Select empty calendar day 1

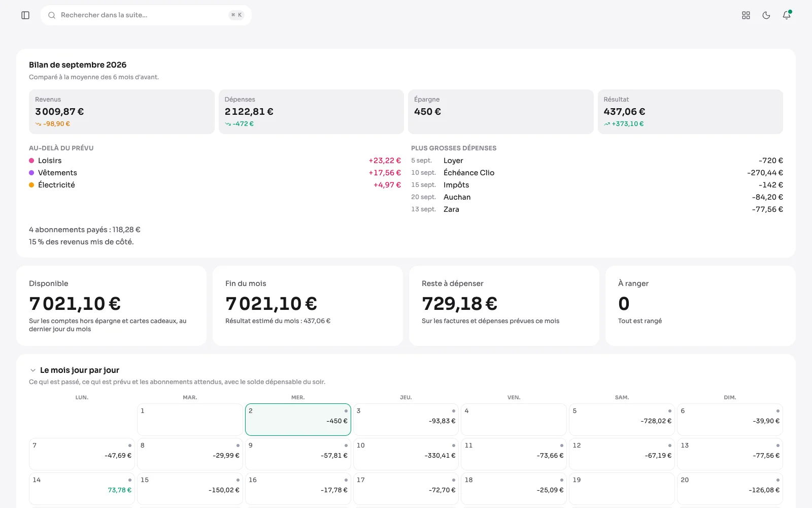(x=190, y=420)
